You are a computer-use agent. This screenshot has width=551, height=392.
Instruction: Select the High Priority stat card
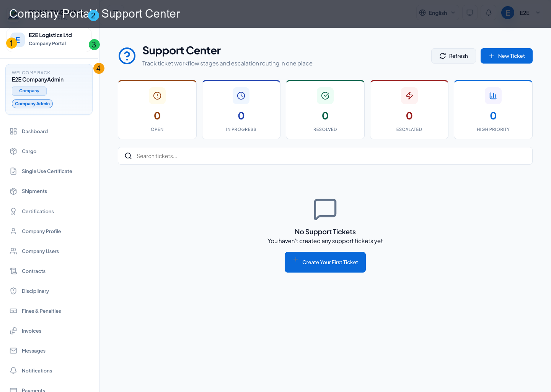(x=493, y=109)
